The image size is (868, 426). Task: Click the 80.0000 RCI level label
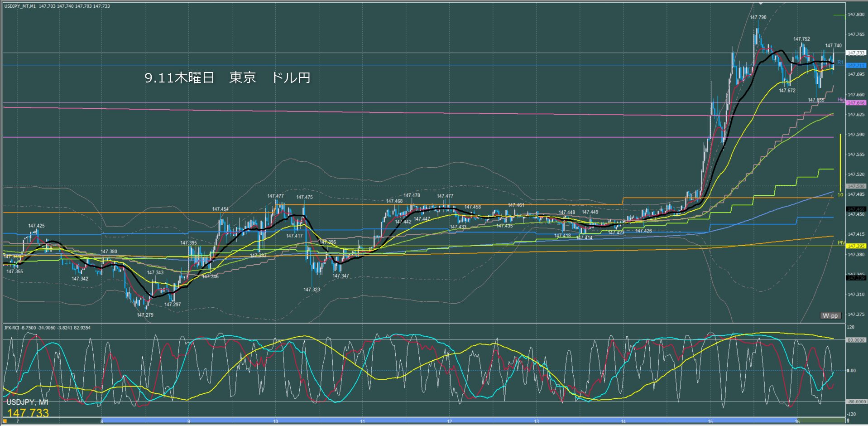pyautogui.click(x=856, y=340)
